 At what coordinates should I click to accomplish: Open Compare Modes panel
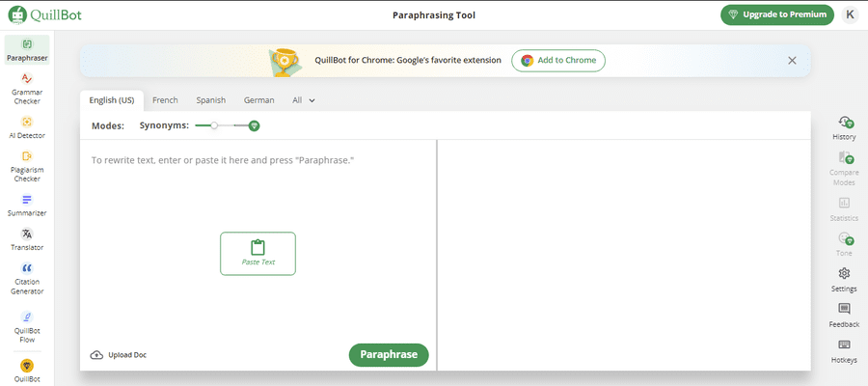[844, 168]
